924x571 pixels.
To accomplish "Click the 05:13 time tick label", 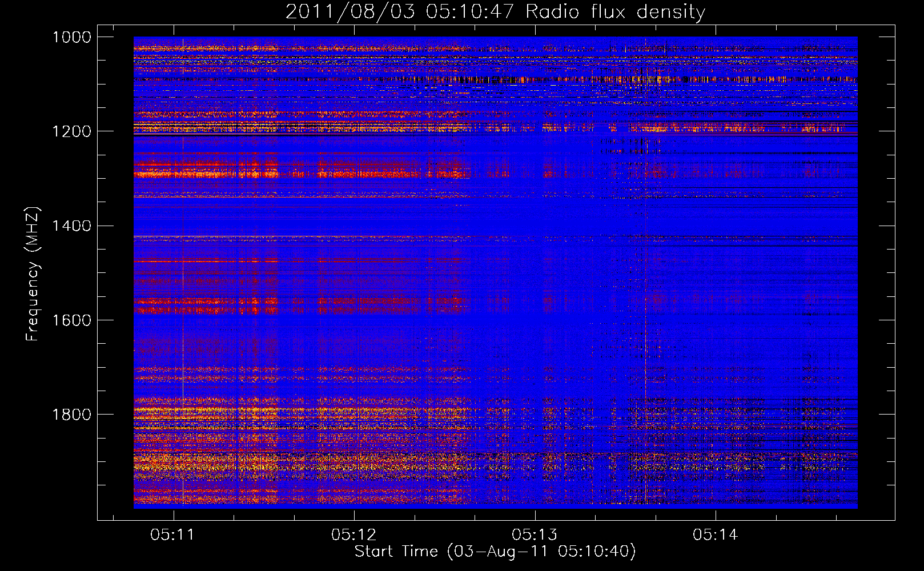I will coord(535,534).
